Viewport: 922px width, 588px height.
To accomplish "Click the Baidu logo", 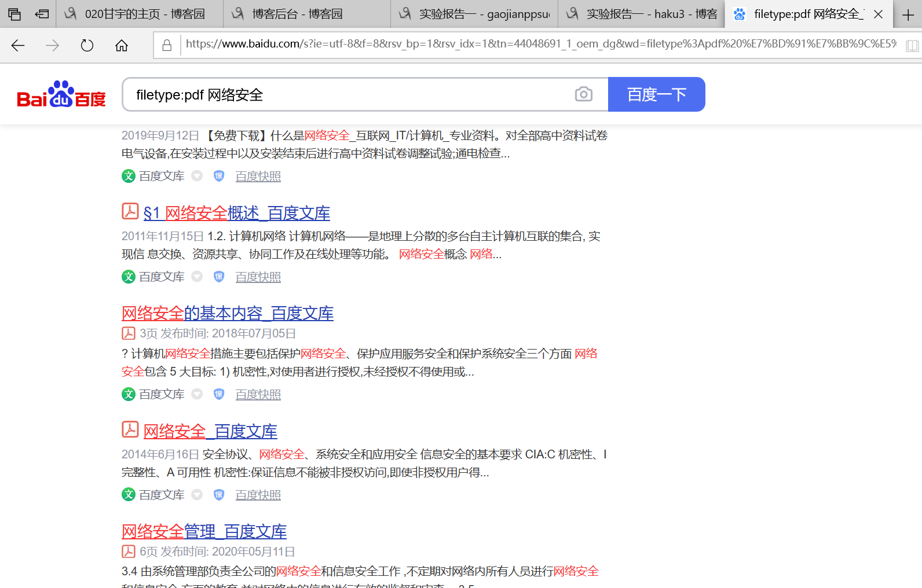I will click(x=61, y=94).
